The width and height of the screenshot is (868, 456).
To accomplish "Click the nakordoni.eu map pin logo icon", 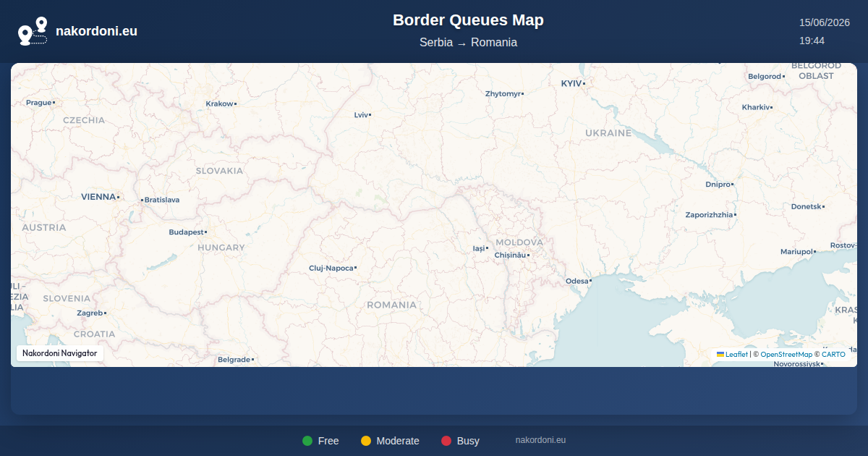I will click(x=33, y=31).
